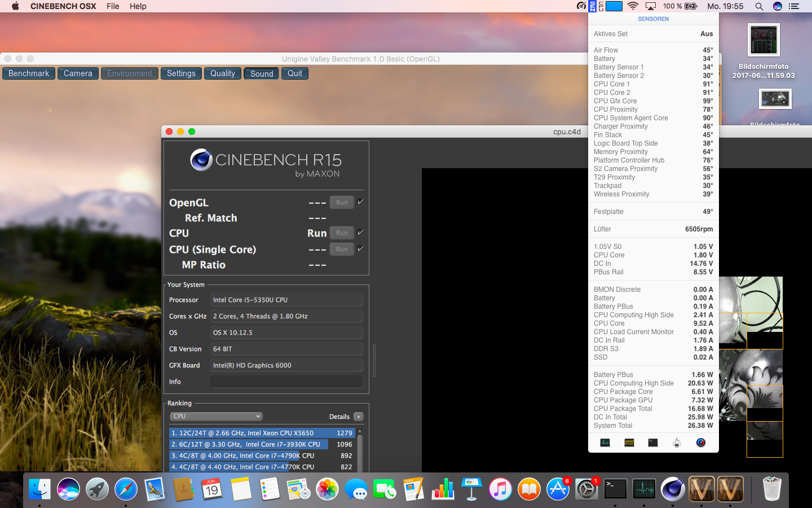Viewport: 812px width, 508px height.
Task: Click the battery 100 % menu bar indicator
Action: coord(680,6)
